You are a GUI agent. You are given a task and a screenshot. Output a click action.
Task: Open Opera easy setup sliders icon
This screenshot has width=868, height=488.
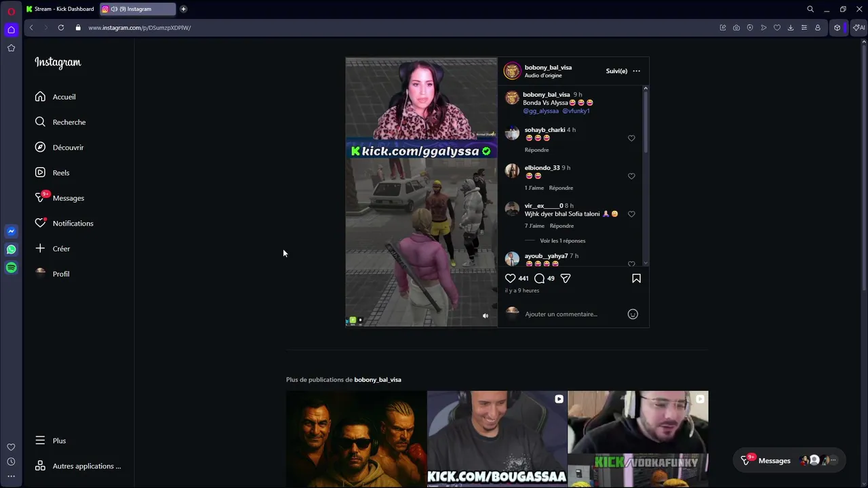[804, 28]
